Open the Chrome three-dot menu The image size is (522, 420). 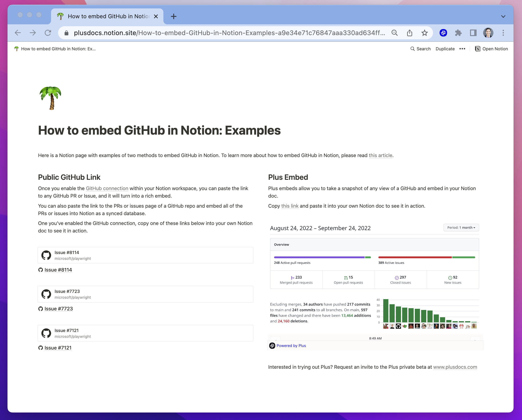[x=503, y=33]
